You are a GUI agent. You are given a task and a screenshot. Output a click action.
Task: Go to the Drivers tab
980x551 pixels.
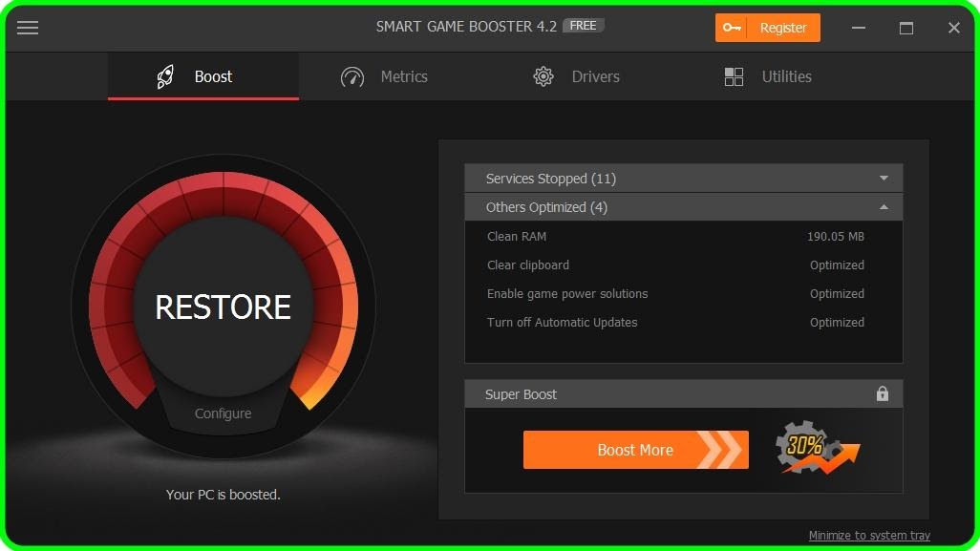(x=576, y=76)
